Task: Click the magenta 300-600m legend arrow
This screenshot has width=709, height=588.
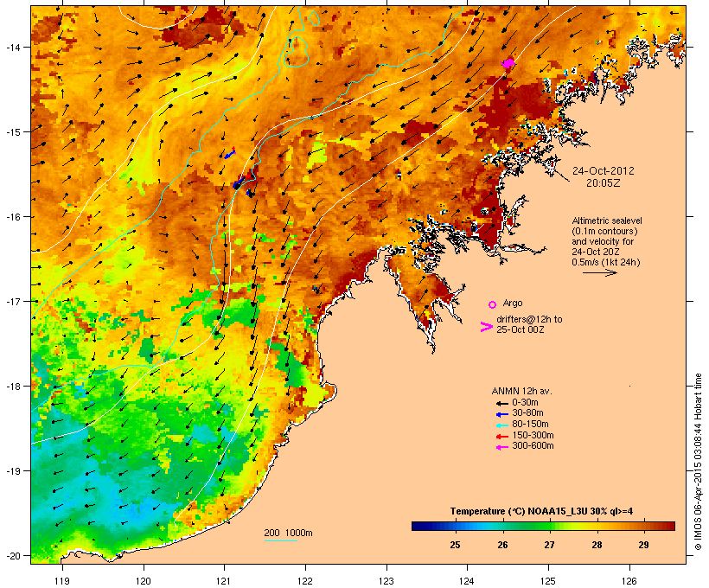Action: point(501,447)
